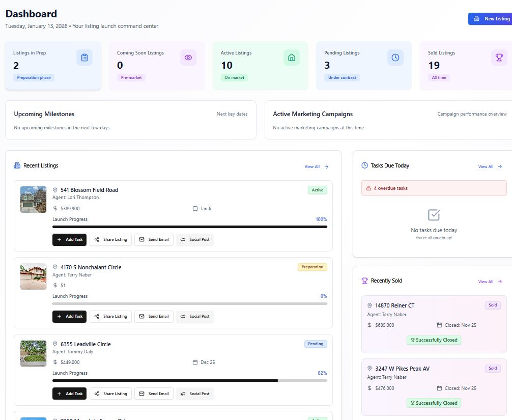Share Listing for 541 Blossom Field Road

tap(110, 239)
